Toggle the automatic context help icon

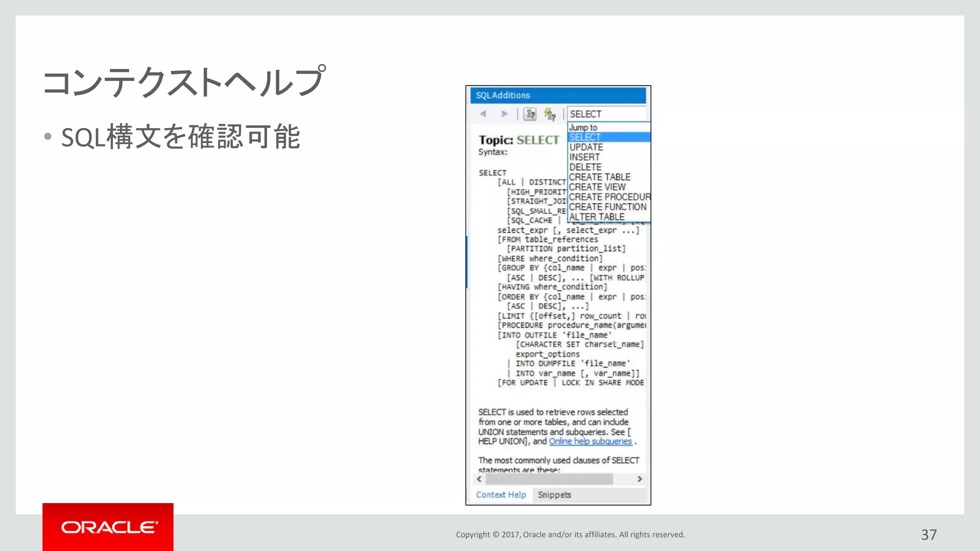(550, 114)
